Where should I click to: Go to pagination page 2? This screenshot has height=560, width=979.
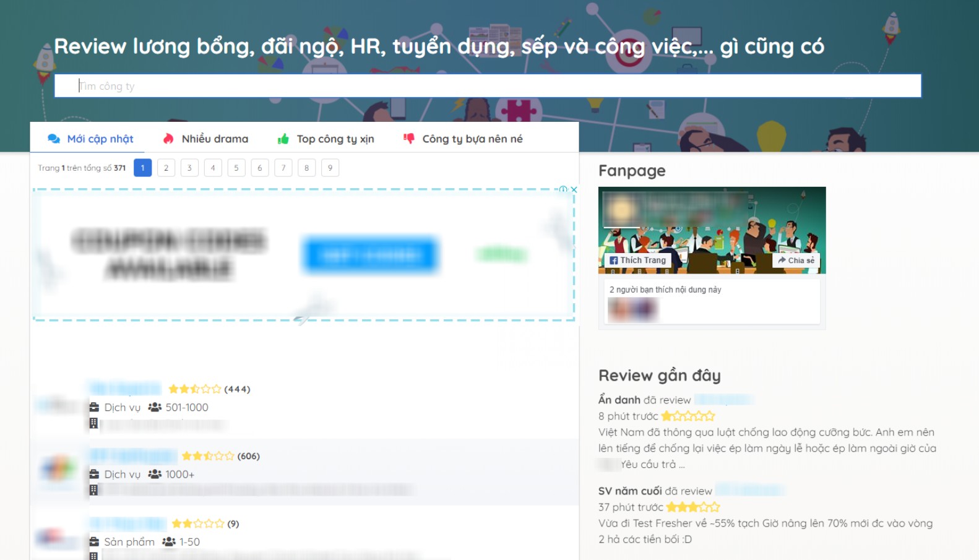[x=166, y=168]
